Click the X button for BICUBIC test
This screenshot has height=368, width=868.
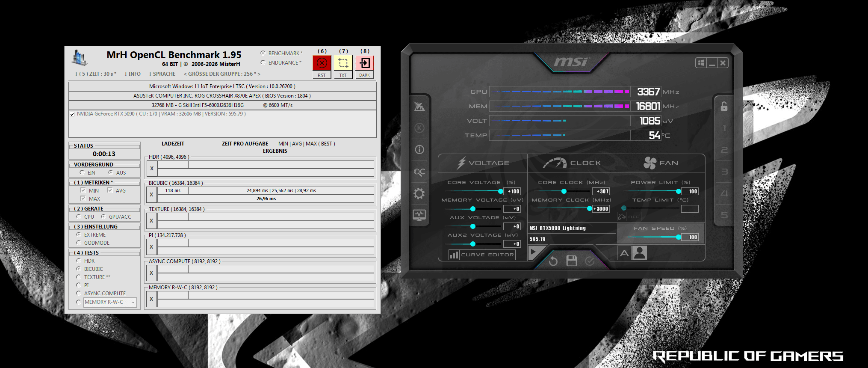[x=152, y=195]
